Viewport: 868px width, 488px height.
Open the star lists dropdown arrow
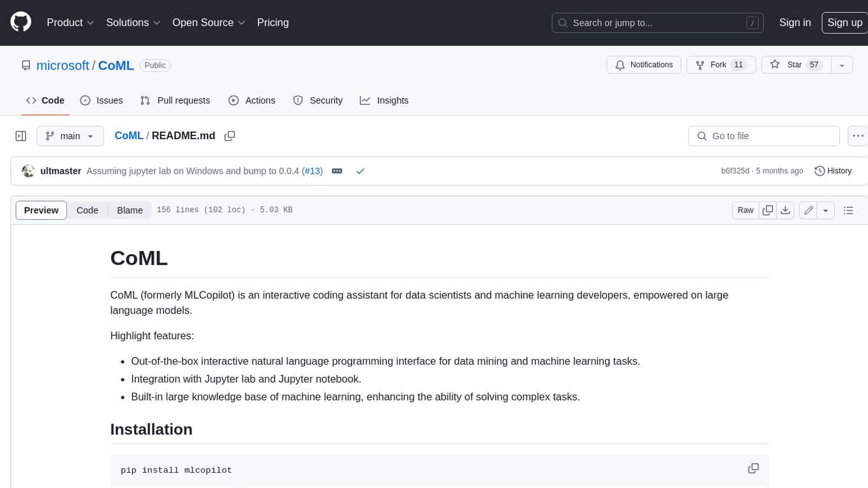[x=841, y=65]
